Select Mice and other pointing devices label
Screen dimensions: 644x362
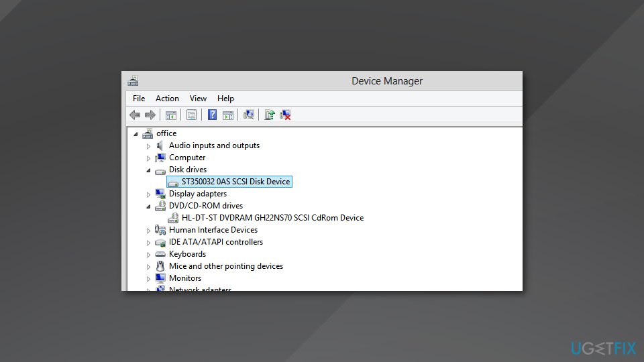[x=226, y=266]
